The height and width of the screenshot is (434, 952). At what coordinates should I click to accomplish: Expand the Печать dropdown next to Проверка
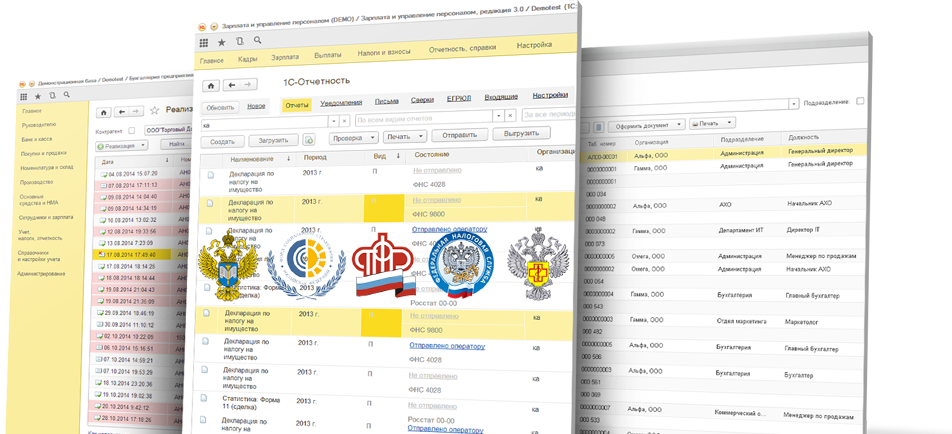(404, 136)
